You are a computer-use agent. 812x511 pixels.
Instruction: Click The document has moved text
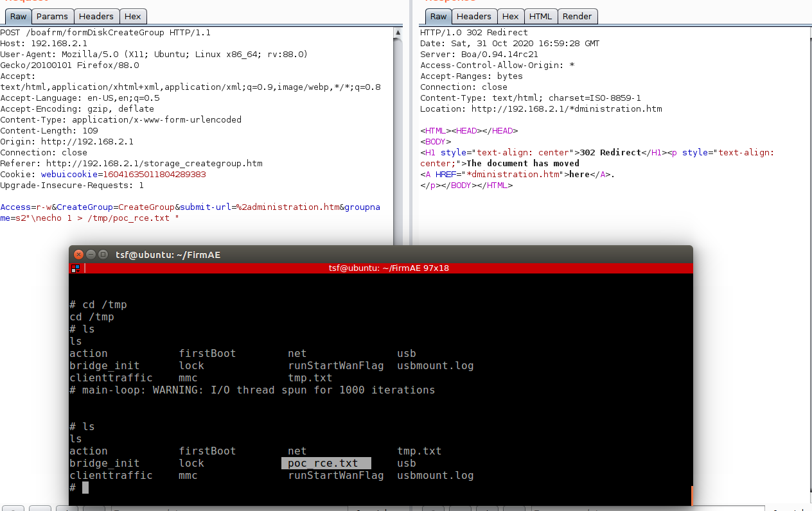tap(523, 164)
